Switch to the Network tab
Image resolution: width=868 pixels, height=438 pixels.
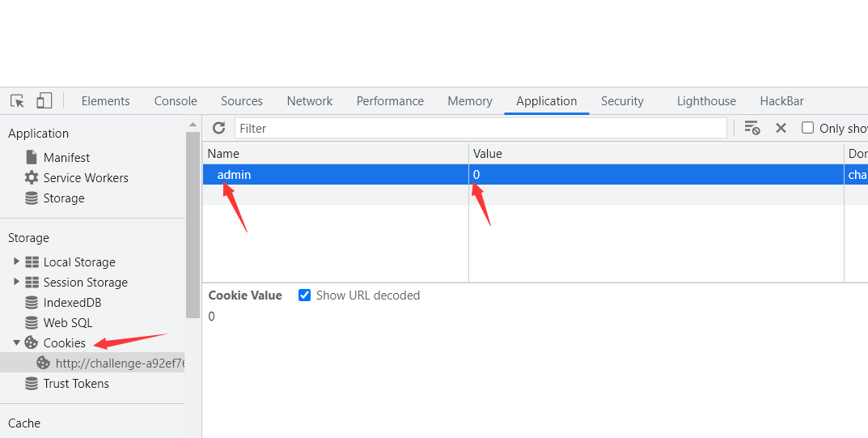tap(309, 101)
